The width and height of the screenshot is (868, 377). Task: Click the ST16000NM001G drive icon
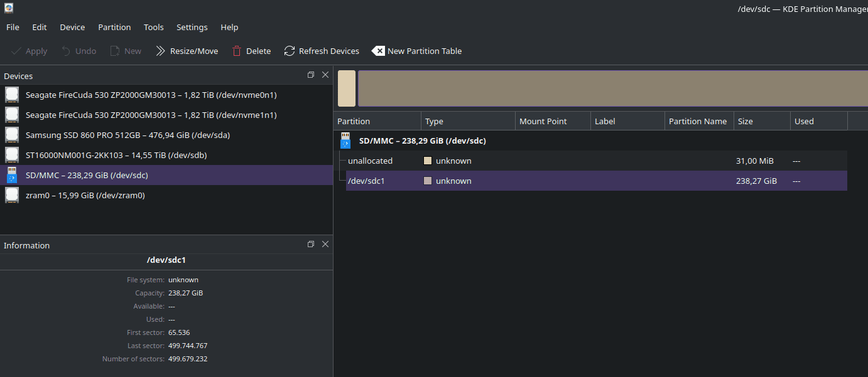point(12,155)
